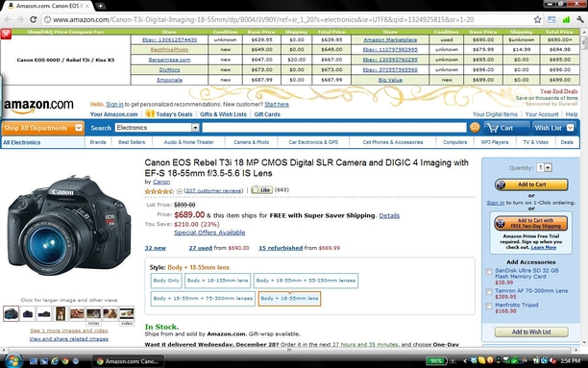Open the Quantity dropdown

(x=544, y=168)
